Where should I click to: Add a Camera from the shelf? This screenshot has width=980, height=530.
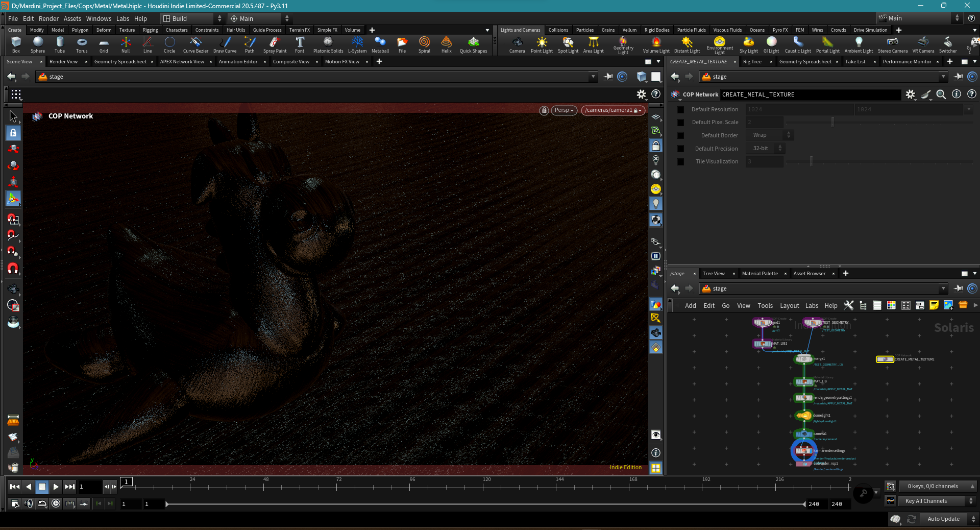coord(517,44)
